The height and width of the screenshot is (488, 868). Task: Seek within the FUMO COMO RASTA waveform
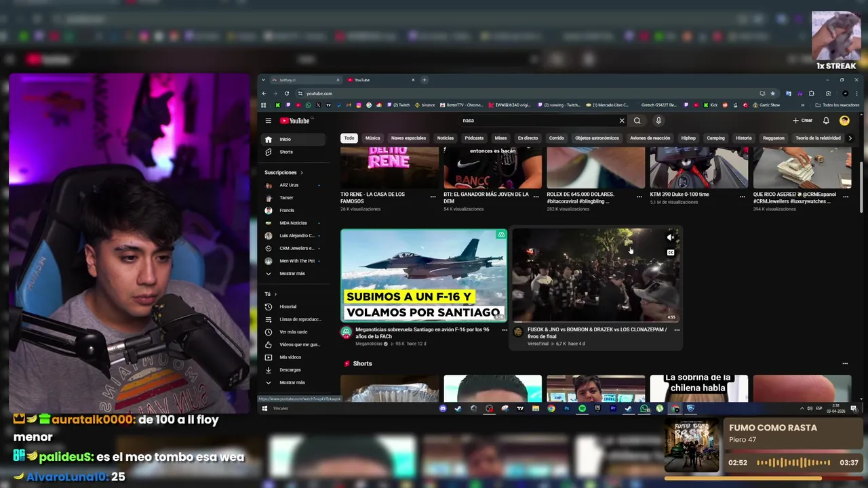tap(793, 463)
